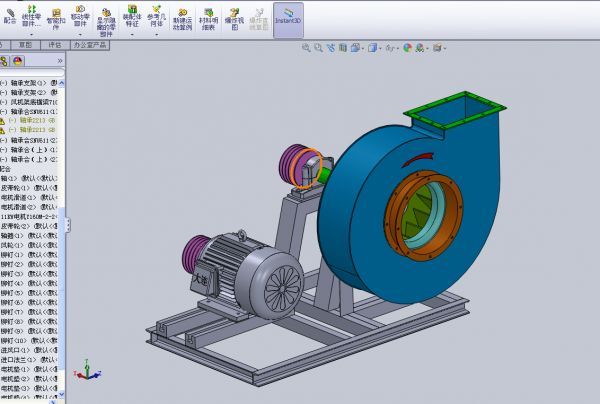Click the feature tree filter field
600x404 pixels.
point(32,73)
